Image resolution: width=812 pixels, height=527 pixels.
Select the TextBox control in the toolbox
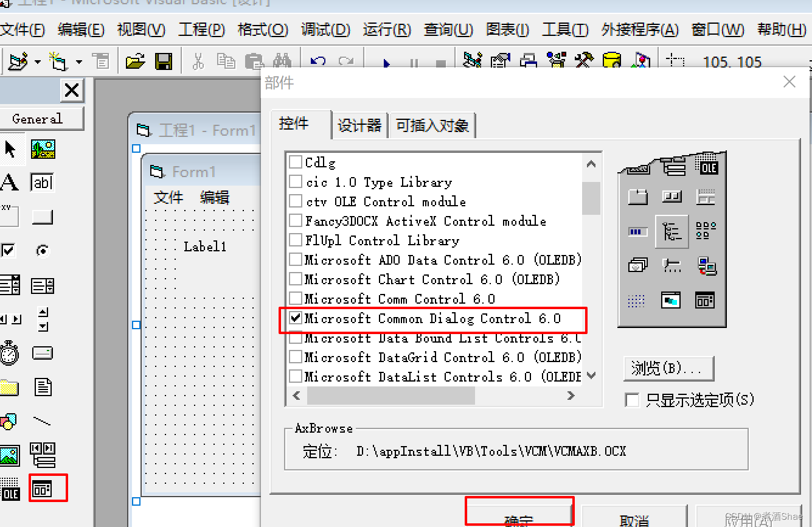click(x=43, y=183)
